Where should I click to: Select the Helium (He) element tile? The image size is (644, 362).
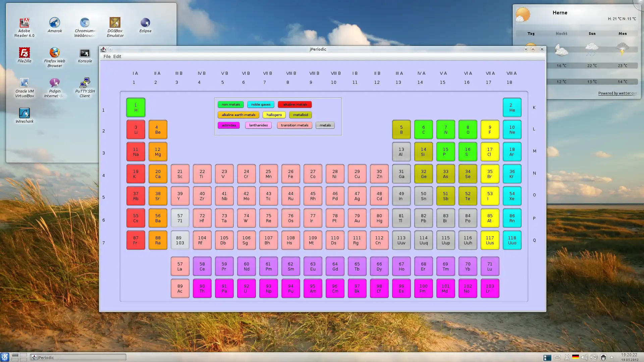tap(511, 107)
